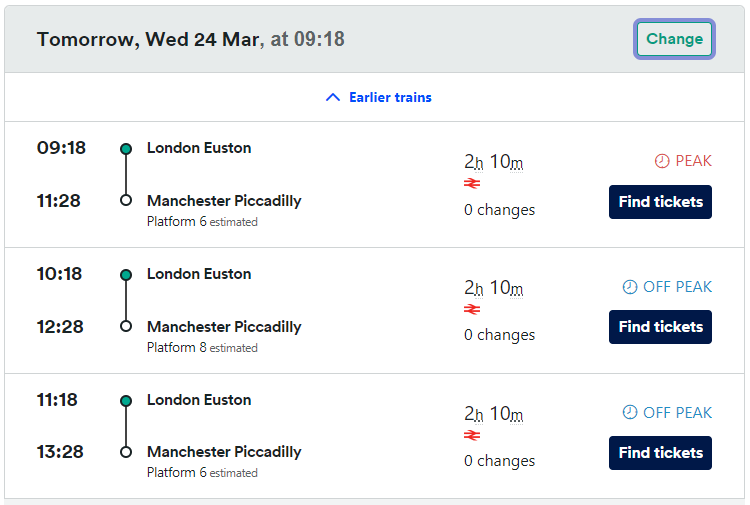The image size is (750, 505).
Task: Select the 2h 10m duration on 09:18 train
Action: pyautogui.click(x=494, y=161)
